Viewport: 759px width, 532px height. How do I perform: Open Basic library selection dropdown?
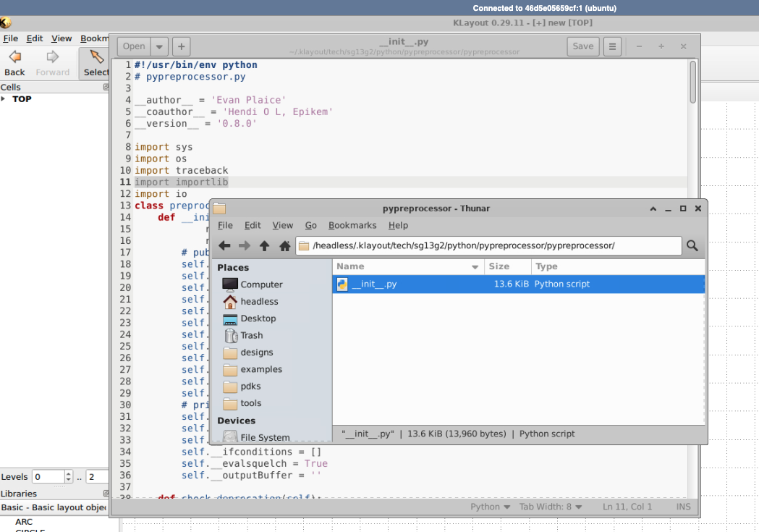tap(54, 507)
